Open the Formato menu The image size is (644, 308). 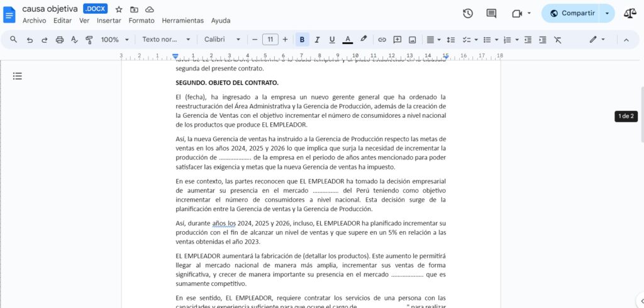pyautogui.click(x=142, y=21)
